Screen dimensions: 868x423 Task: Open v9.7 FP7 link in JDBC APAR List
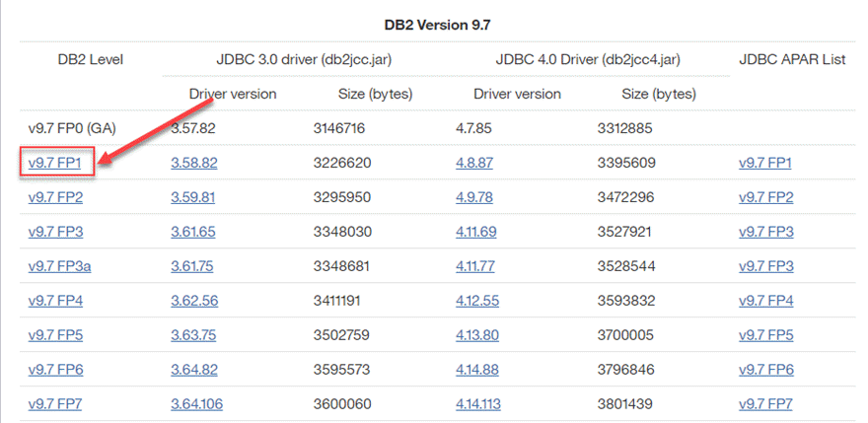(x=765, y=404)
